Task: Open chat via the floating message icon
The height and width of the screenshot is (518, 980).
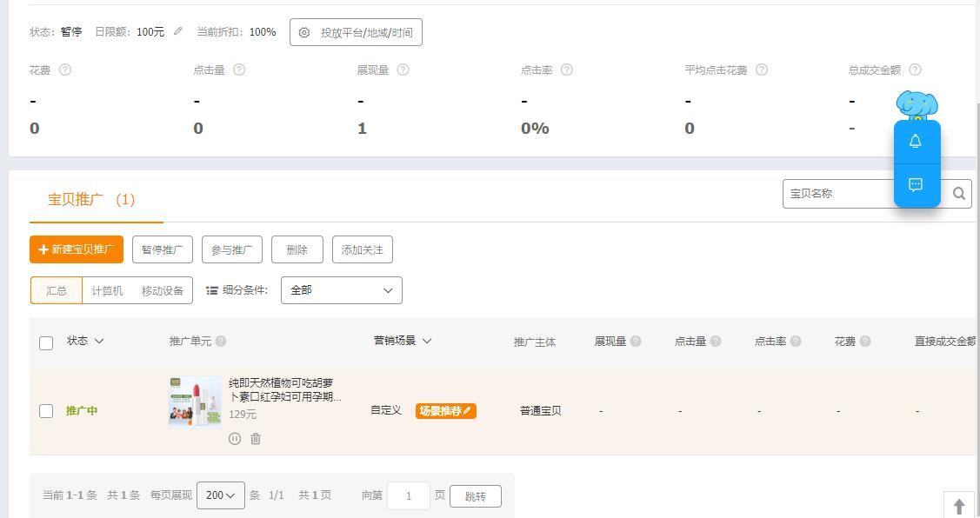Action: coord(916,184)
